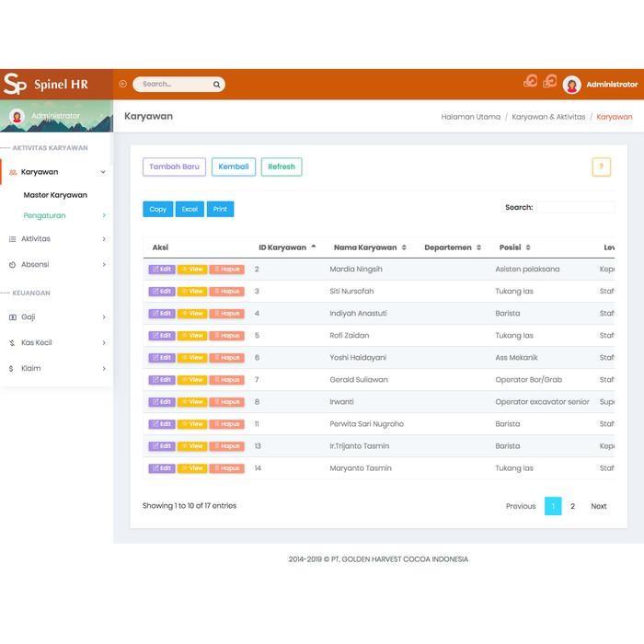Click the sidebar Administrator profile avatar
Image resolution: width=644 pixels, height=644 pixels.
coord(17,117)
